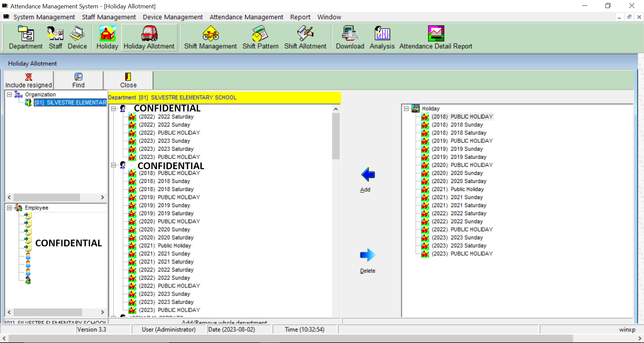Image resolution: width=644 pixels, height=343 pixels.
Task: Collapse the Employee tree node
Action: coord(9,208)
